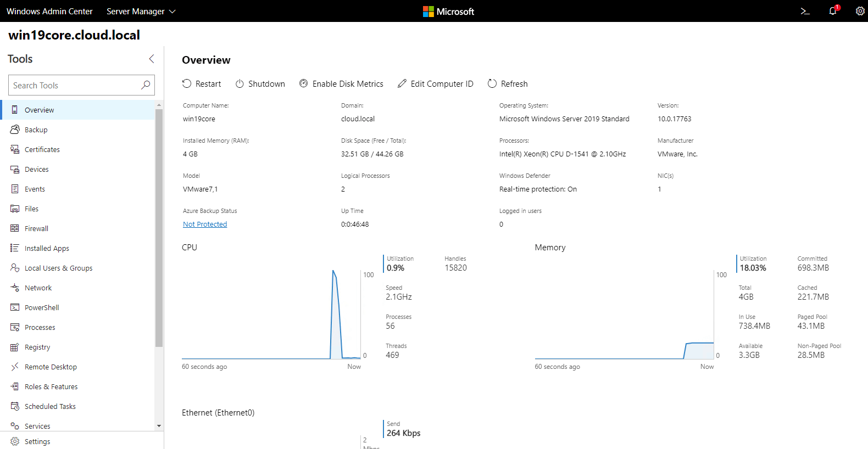This screenshot has width=868, height=449.
Task: Click the Memory utilization value 18.03%
Action: click(x=753, y=268)
